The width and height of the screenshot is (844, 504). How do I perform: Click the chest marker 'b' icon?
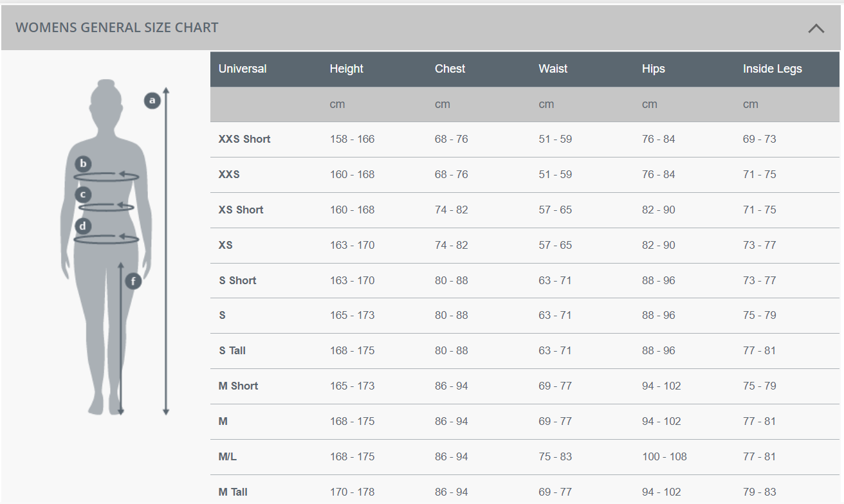tap(83, 164)
